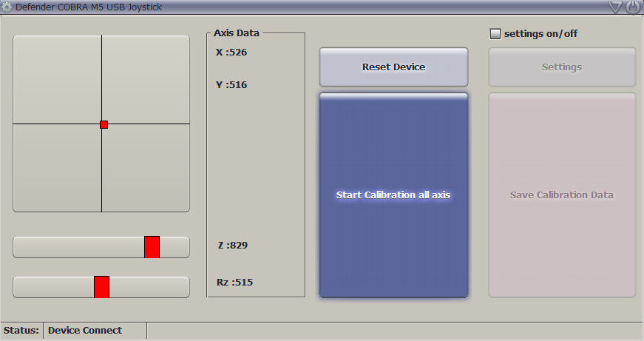Click the Reset Device button
644x341 pixels.
tap(393, 67)
